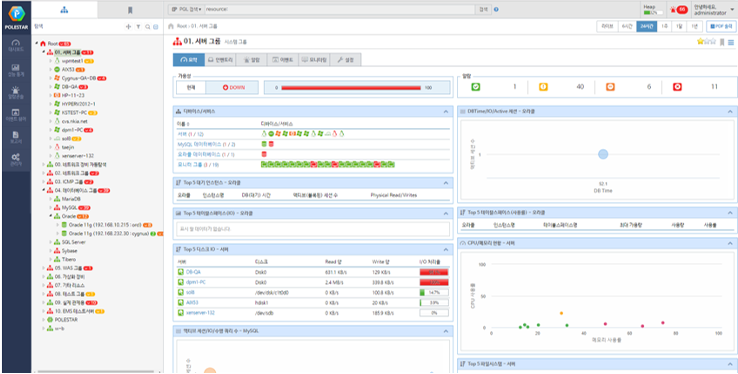Screen dimensions: 738x374
Task: Toggle the bookmark flag next to the star rating
Action: point(722,42)
